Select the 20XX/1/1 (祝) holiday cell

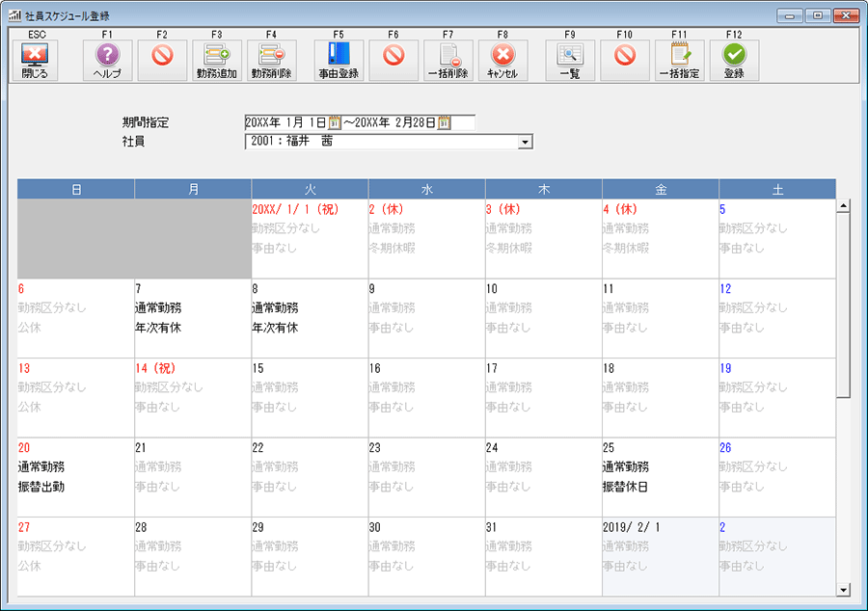coord(310,239)
